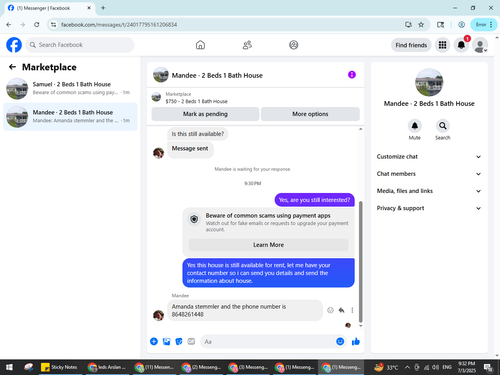Screen dimensions: 500x375
Task: Open Chrome's three-dot menu
Action: pos(491,24)
